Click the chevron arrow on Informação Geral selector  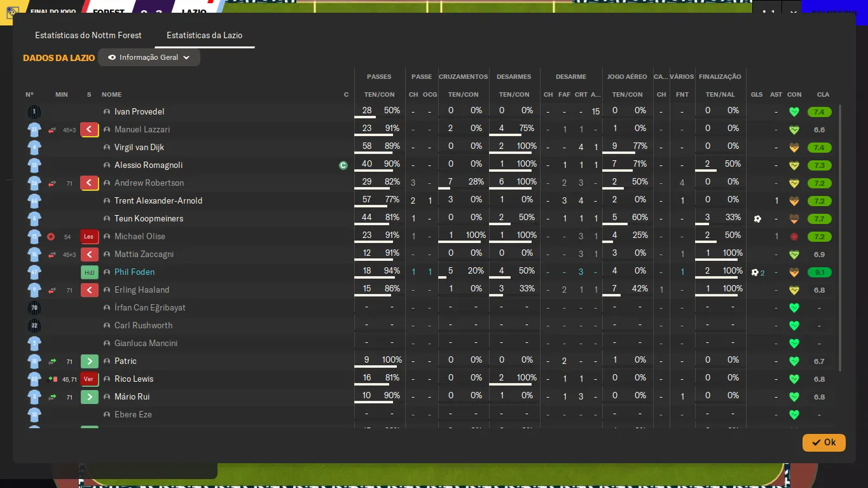click(x=186, y=57)
